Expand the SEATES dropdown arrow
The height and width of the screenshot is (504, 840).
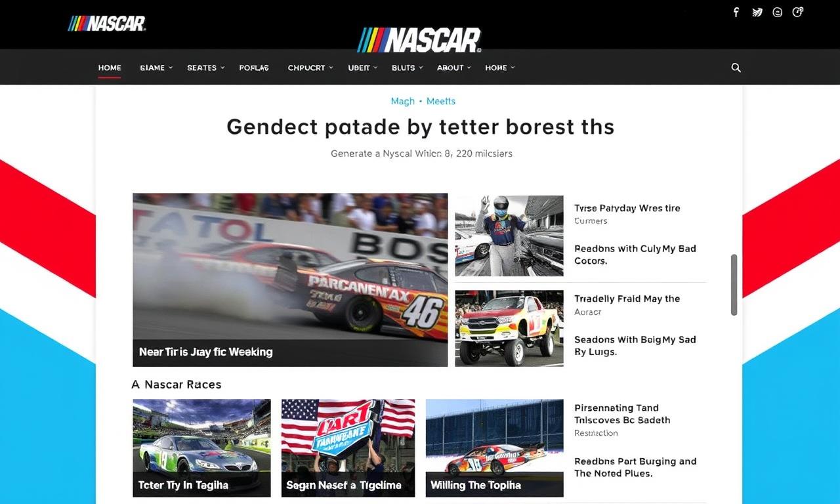[222, 68]
